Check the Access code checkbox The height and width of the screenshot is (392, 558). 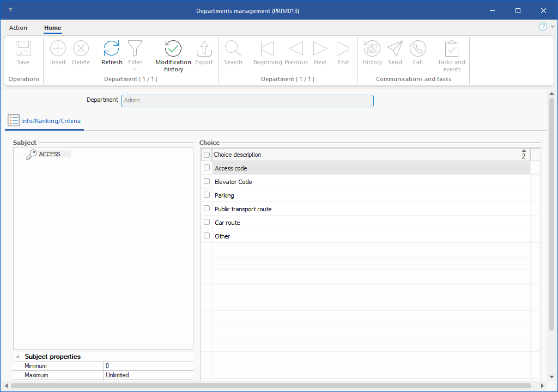tap(207, 168)
